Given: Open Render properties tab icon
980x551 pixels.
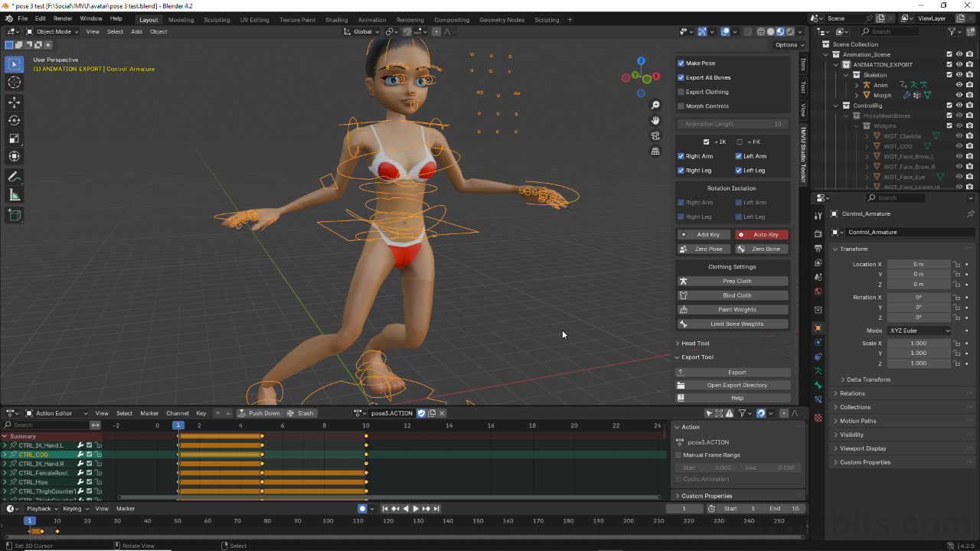Looking at the screenshot, I should tap(818, 233).
